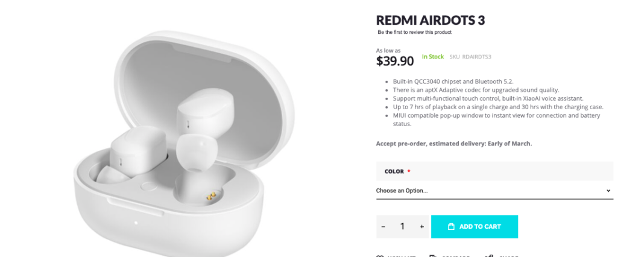Click the share icon
The width and height of the screenshot is (644, 257).
point(489,256)
